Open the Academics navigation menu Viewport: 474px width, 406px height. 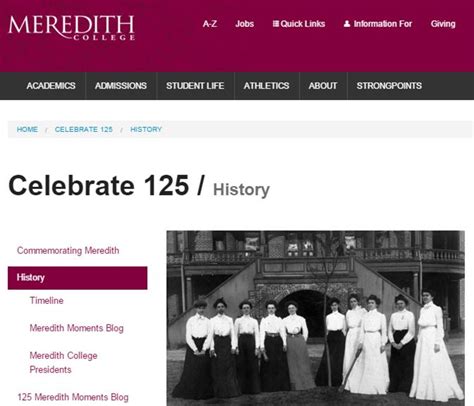[x=51, y=86]
